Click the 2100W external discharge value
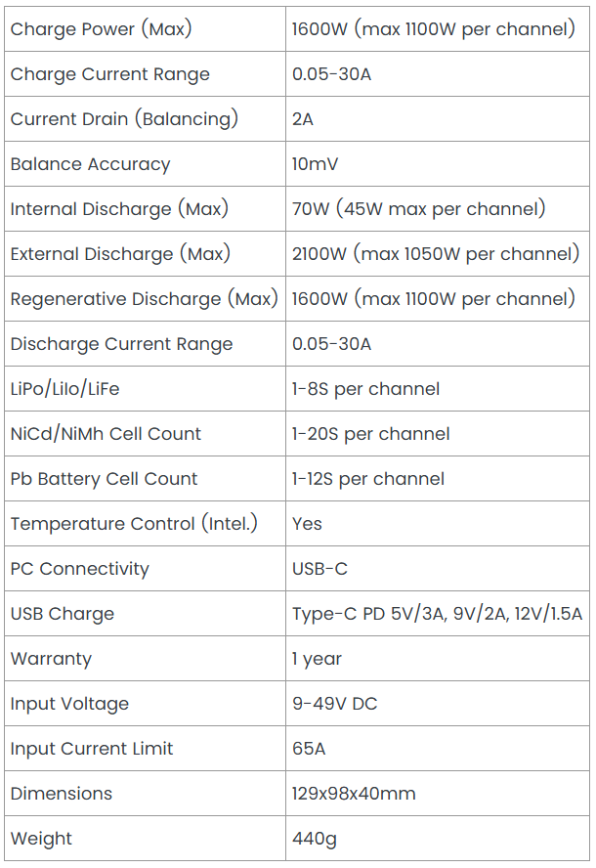 [x=437, y=254]
